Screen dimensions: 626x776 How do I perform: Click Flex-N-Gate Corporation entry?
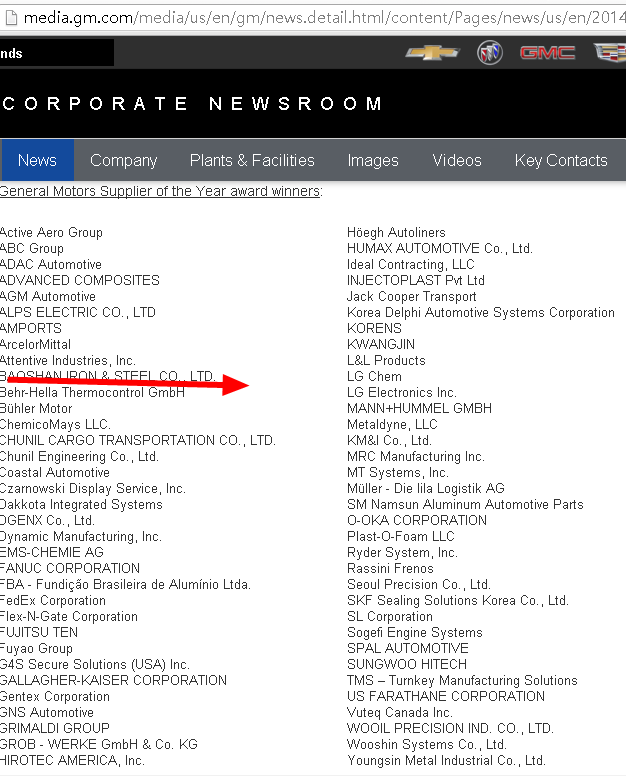click(69, 616)
